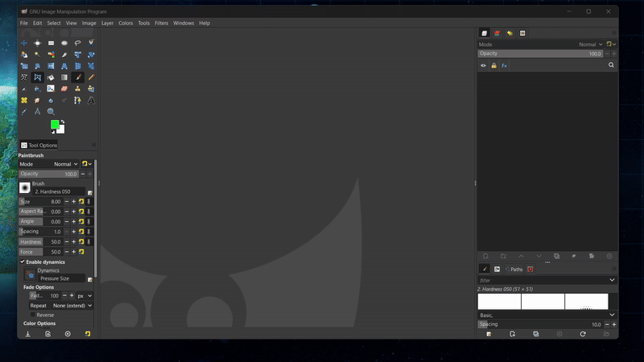
Task: Select the Perspective Clone tool
Action: [91, 89]
